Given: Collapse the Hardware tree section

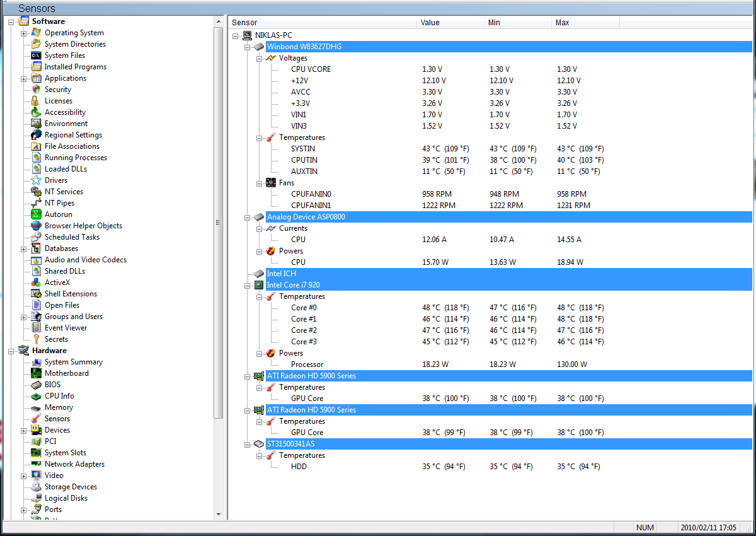Looking at the screenshot, I should (11, 351).
